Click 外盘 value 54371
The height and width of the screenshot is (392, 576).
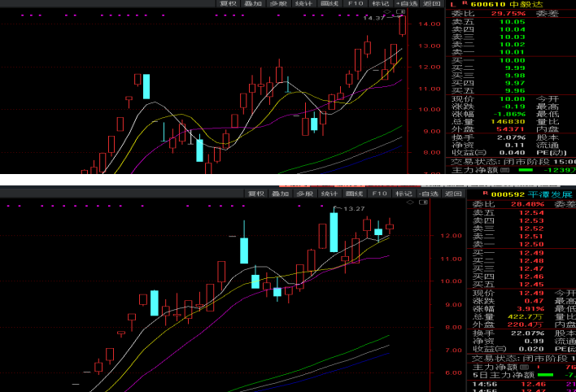(511, 129)
